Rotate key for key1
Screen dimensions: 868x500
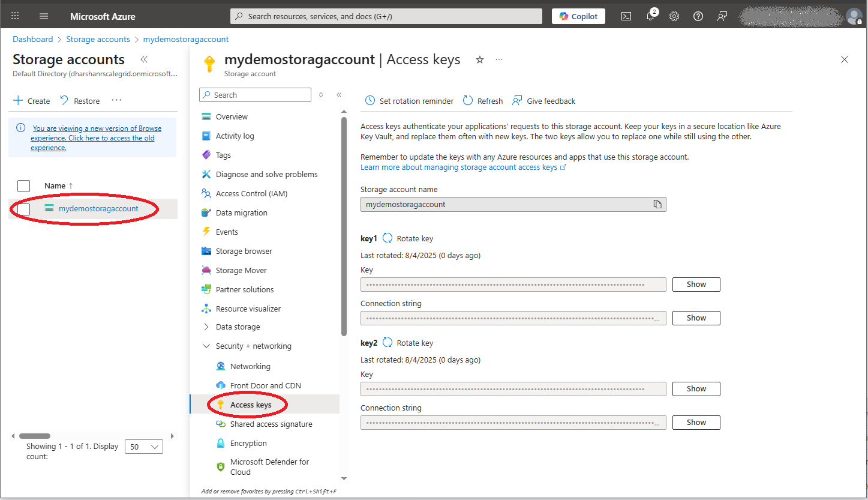408,238
